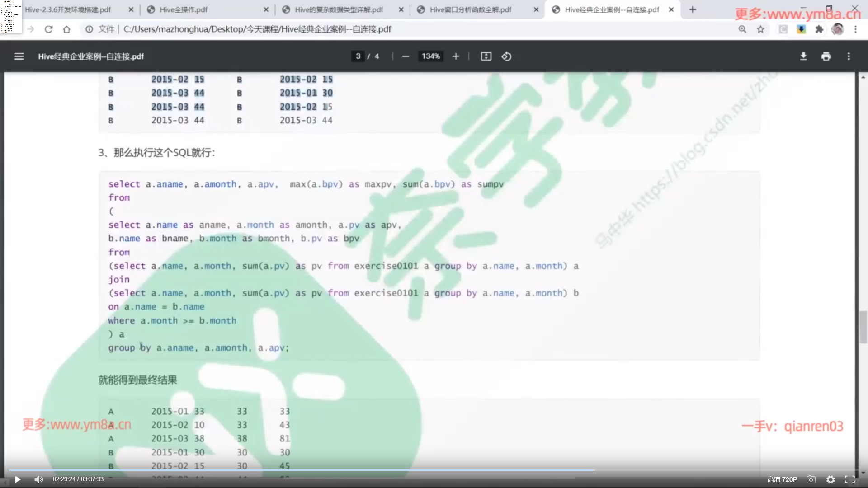Switch to the Hive全操作.pdf tab
868x488 pixels.
183,9
